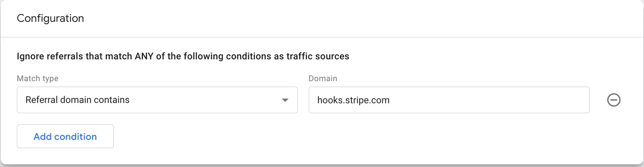Click the Match type label
This screenshot has height=167, width=644.
(37, 78)
